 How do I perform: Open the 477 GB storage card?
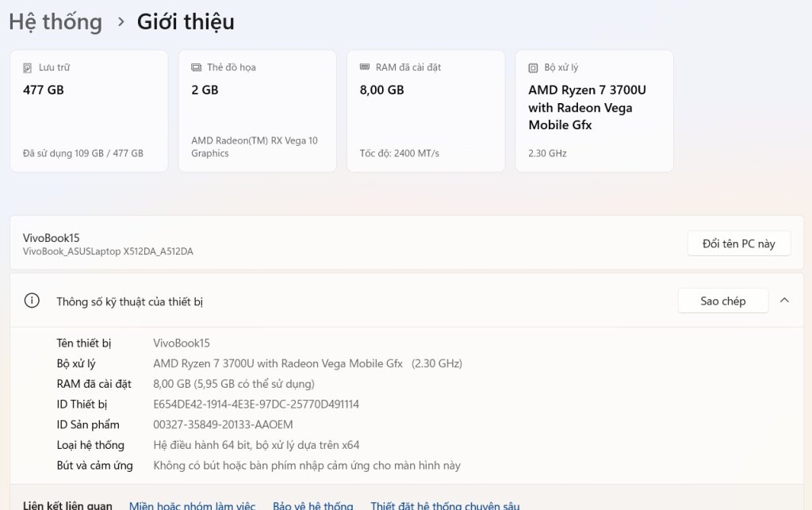point(89,111)
